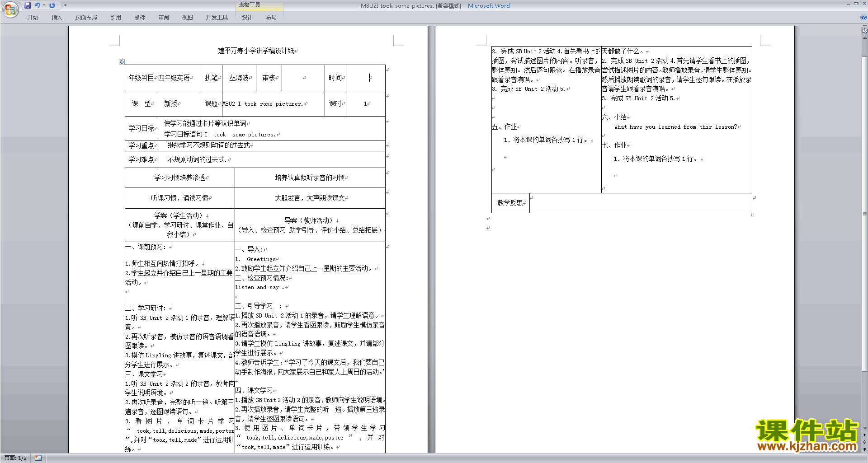Open Word Help question mark icon
Screen dimensions: 868x463
click(x=863, y=17)
